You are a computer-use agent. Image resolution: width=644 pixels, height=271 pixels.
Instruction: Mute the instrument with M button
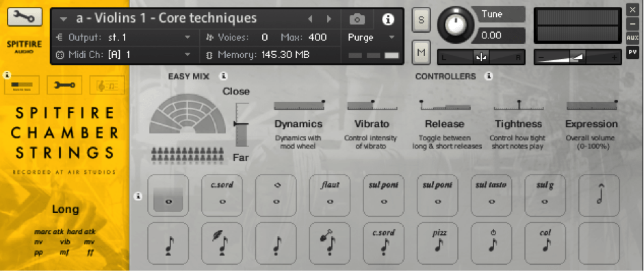[x=421, y=52]
